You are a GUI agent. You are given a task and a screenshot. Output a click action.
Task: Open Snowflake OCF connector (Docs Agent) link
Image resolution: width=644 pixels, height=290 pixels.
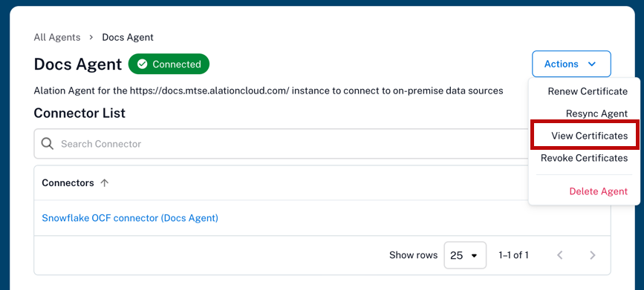[130, 218]
